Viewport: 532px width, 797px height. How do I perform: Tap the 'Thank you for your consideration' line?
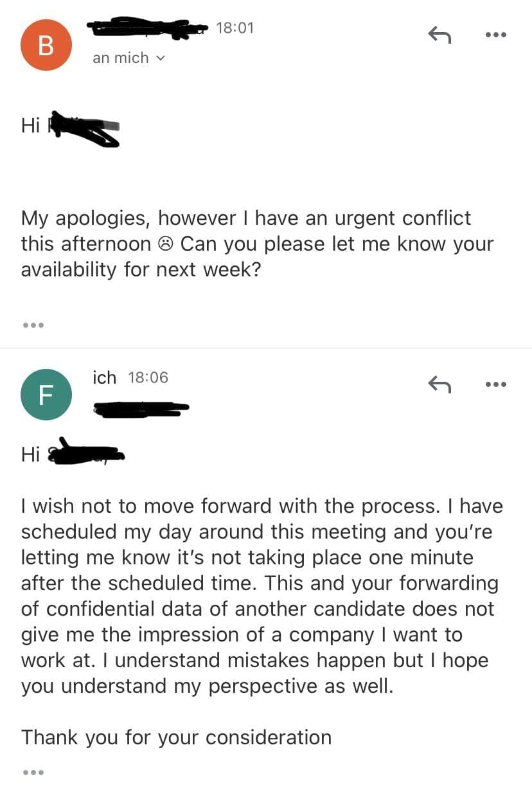tap(175, 738)
